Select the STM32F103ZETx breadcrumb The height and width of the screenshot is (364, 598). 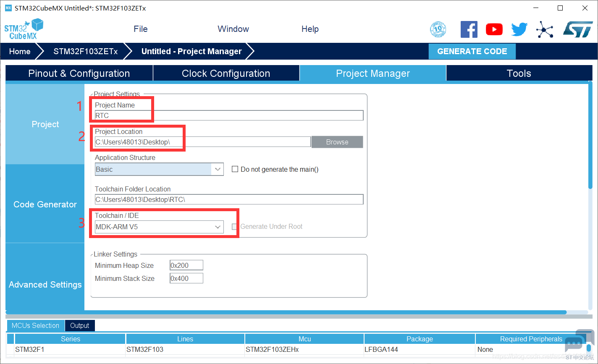[85, 51]
